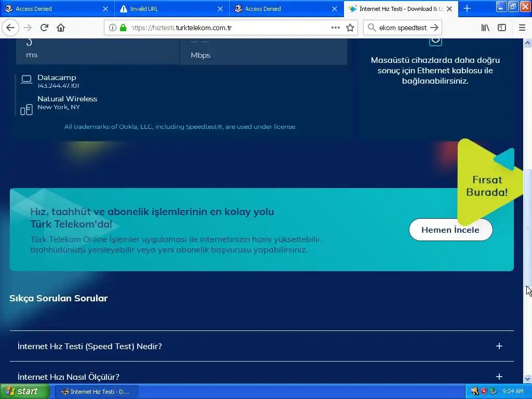Viewport: 532px width, 399px height.
Task: Click the network tray icon beside clock
Action: (x=493, y=392)
